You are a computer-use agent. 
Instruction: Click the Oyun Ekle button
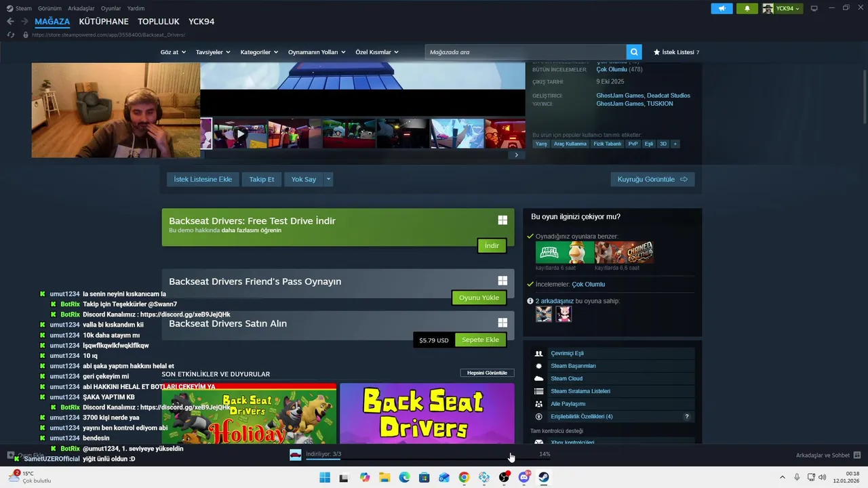click(x=26, y=455)
